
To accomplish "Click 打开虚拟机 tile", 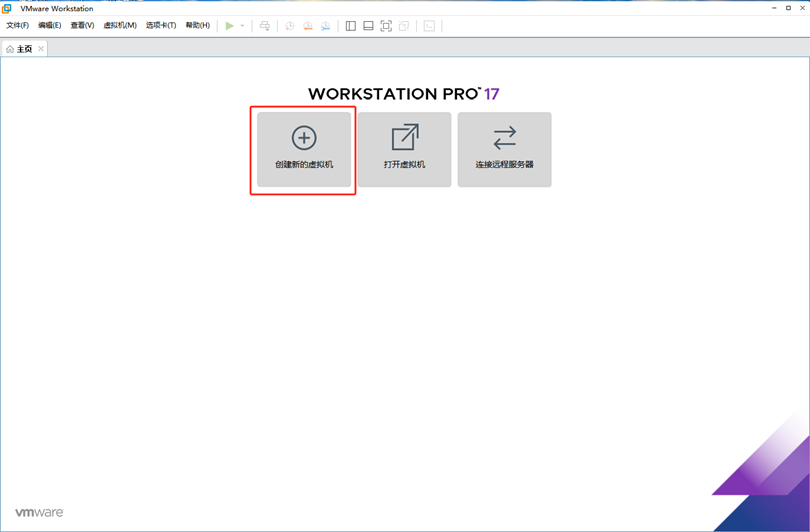I will point(404,150).
